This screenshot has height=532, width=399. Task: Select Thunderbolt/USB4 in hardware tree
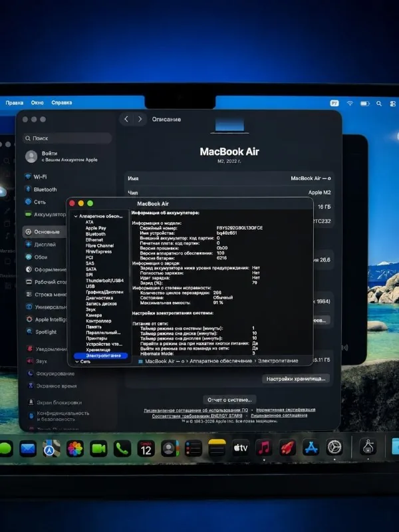[104, 280]
